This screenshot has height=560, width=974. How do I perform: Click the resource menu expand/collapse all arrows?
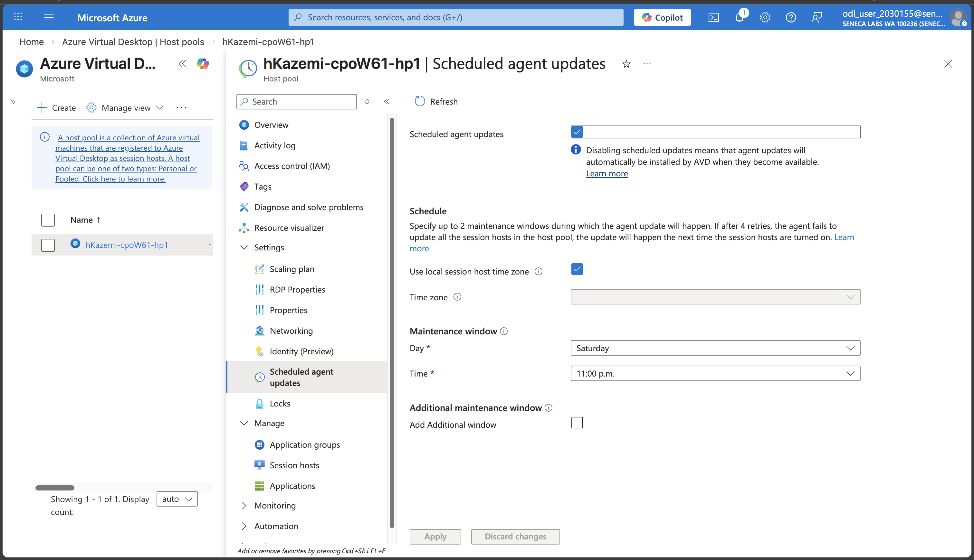click(x=367, y=101)
